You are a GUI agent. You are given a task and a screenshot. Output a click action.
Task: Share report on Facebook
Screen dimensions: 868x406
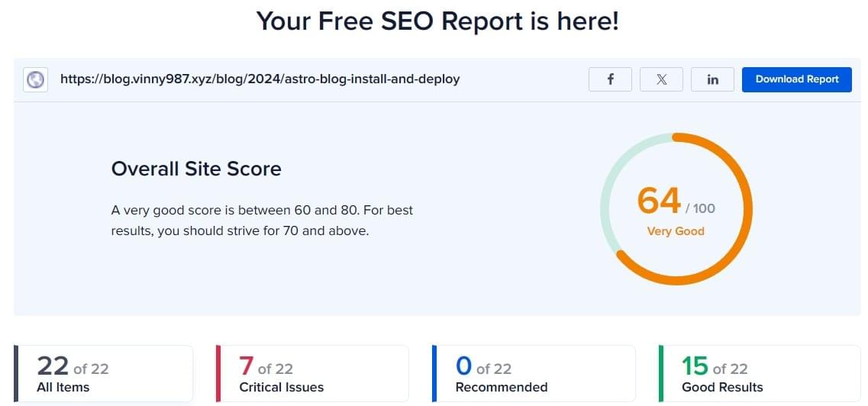point(610,79)
